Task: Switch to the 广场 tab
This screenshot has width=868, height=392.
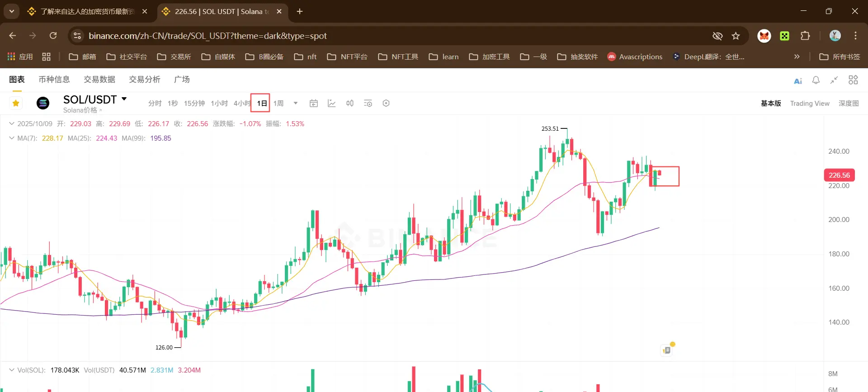Action: (x=182, y=80)
